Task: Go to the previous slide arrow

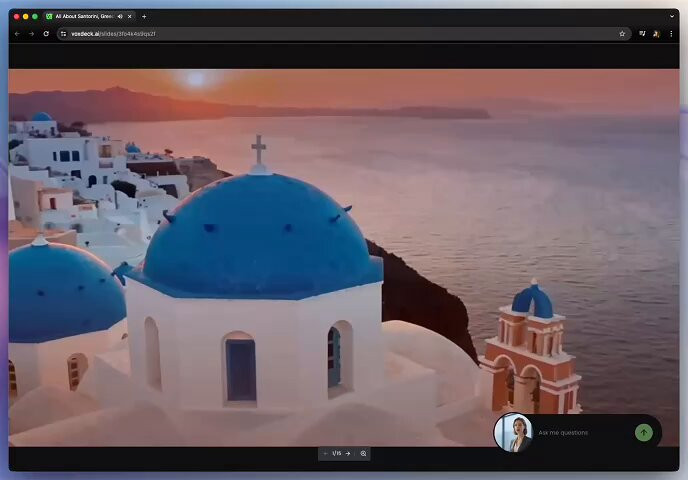Action: [x=326, y=453]
